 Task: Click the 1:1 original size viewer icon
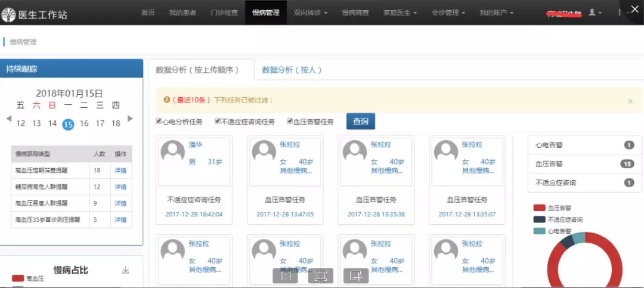point(285,275)
